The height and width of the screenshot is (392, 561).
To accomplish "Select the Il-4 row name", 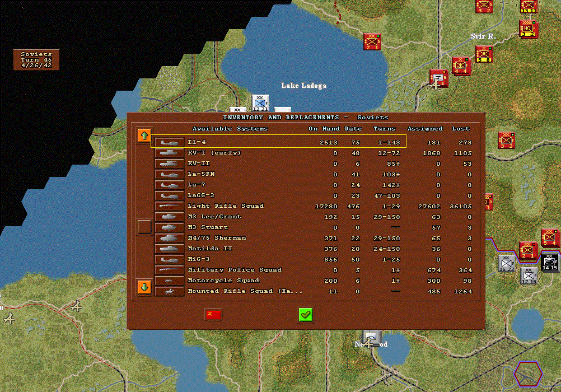I will point(197,142).
